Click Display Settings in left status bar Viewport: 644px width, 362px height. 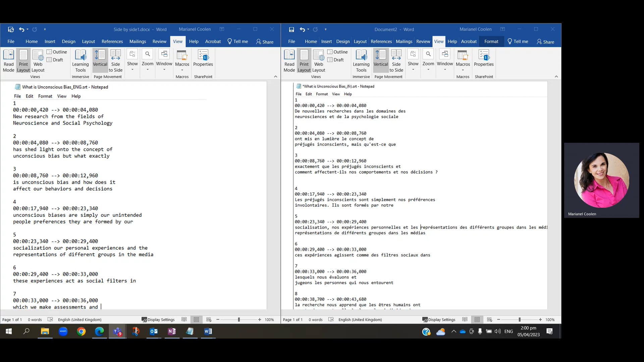pos(158,320)
